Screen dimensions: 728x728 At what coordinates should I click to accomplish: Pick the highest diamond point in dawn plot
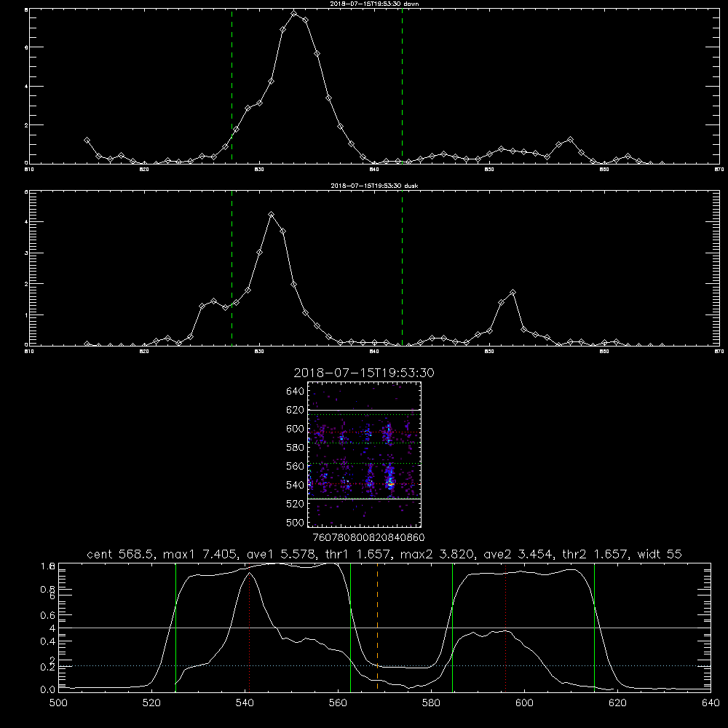click(x=294, y=13)
